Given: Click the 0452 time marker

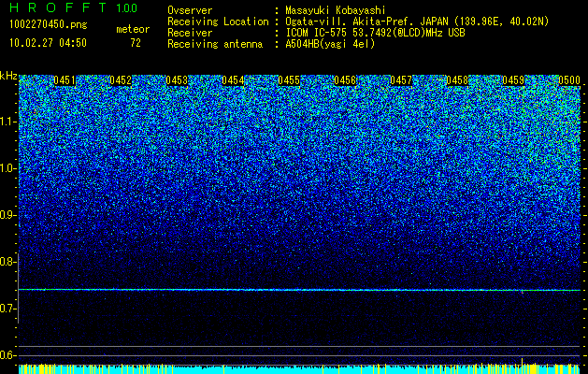Looking at the screenshot, I should pos(121,80).
